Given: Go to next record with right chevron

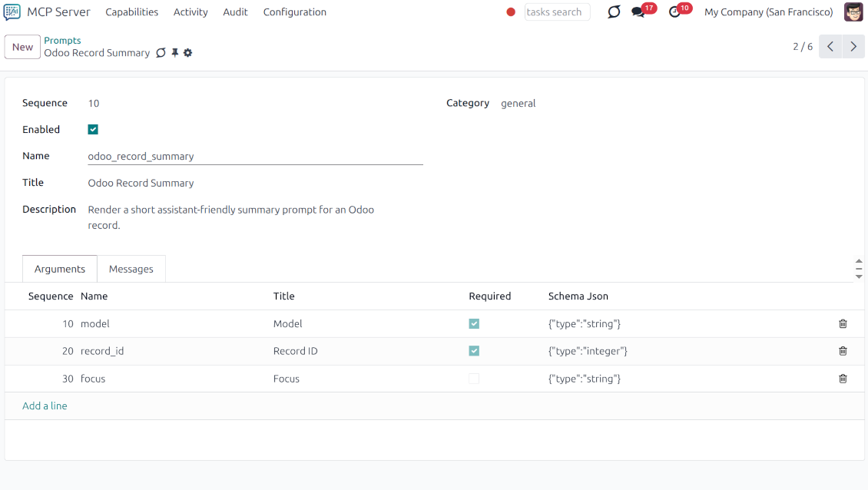Looking at the screenshot, I should pyautogui.click(x=853, y=46).
